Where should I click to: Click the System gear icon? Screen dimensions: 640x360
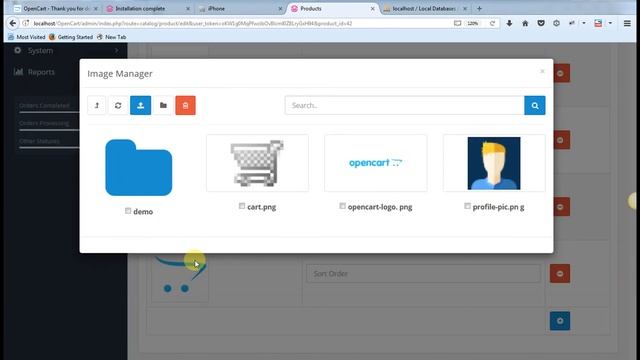pos(18,50)
